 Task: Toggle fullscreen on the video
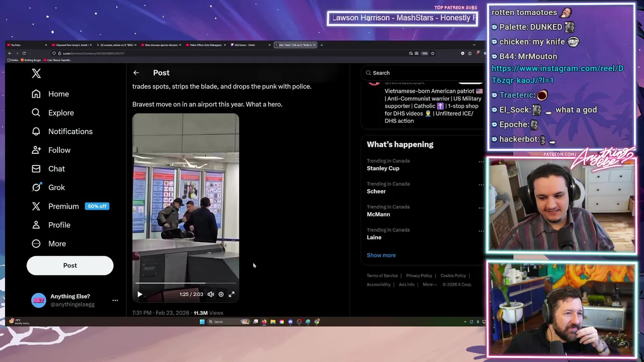pyautogui.click(x=231, y=294)
